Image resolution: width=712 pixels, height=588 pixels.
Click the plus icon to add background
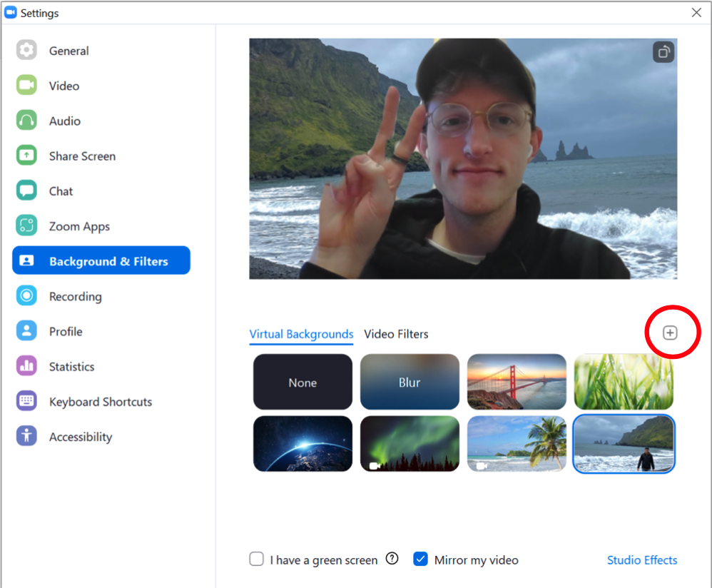tap(670, 333)
